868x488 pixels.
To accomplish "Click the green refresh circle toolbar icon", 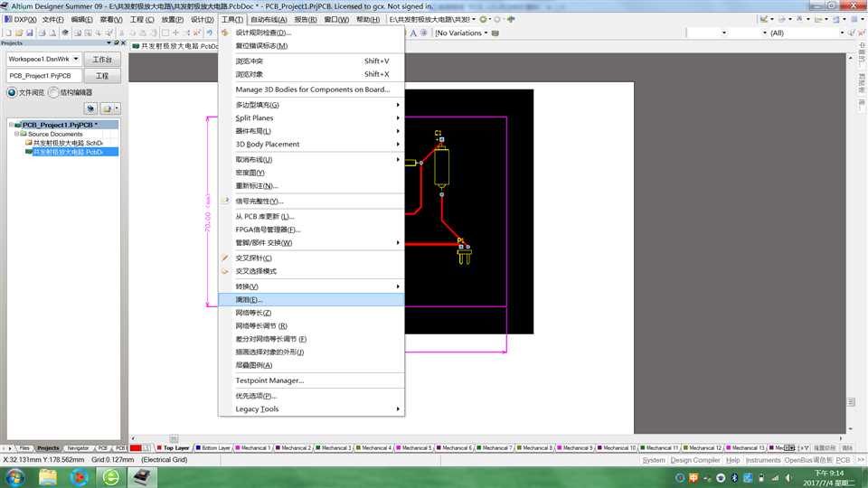I will pyautogui.click(x=483, y=19).
